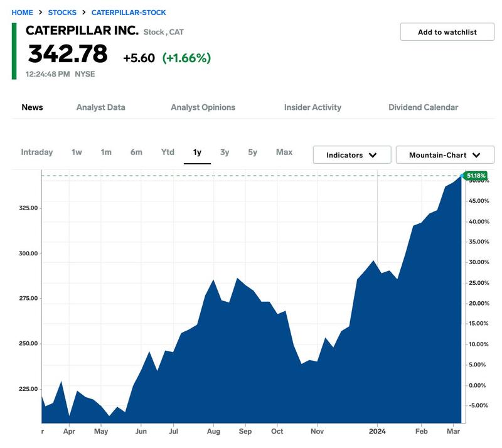Click the 325.00 price axis label
The width and height of the screenshot is (502, 448).
click(x=28, y=208)
